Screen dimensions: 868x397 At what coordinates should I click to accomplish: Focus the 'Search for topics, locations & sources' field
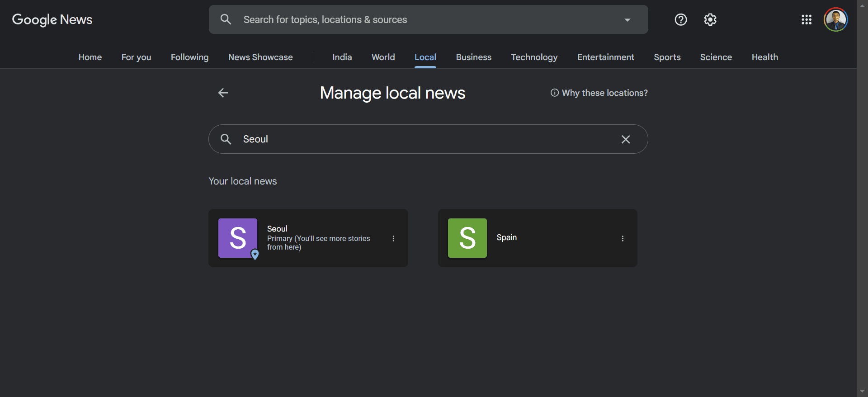(428, 19)
